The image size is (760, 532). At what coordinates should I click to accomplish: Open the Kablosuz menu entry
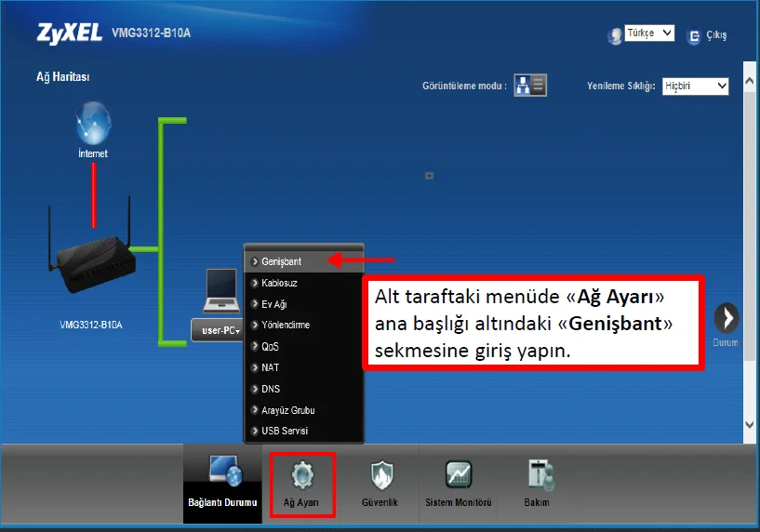coord(303,283)
